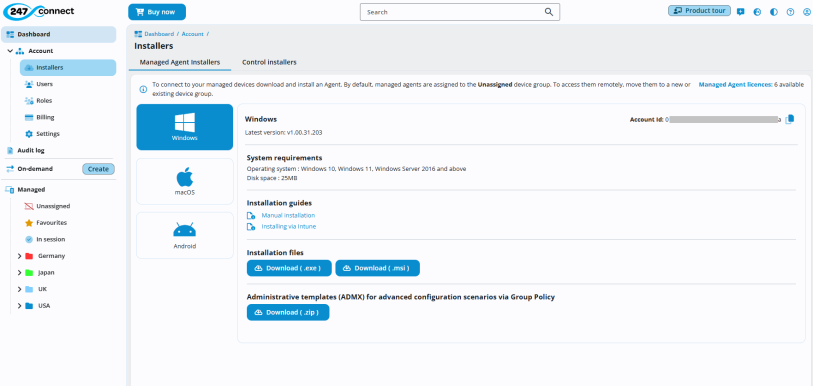
Task: Start the Product tour
Action: click(699, 11)
